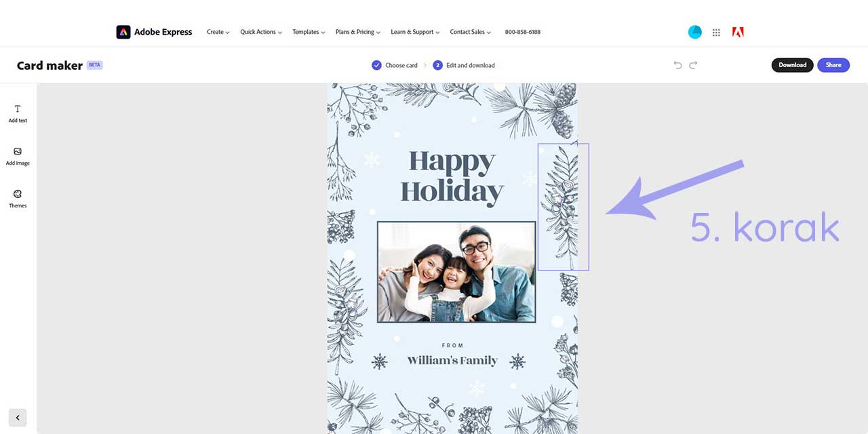
Task: Open the Quick Actions dropdown
Action: pos(260,31)
